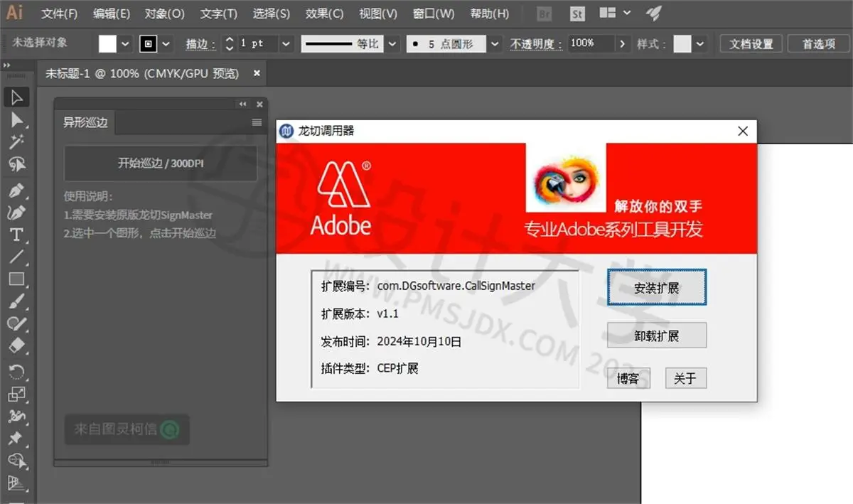Viewport: 853px width, 504px height.
Task: Open the stroke color dropdown arrow
Action: [x=166, y=43]
